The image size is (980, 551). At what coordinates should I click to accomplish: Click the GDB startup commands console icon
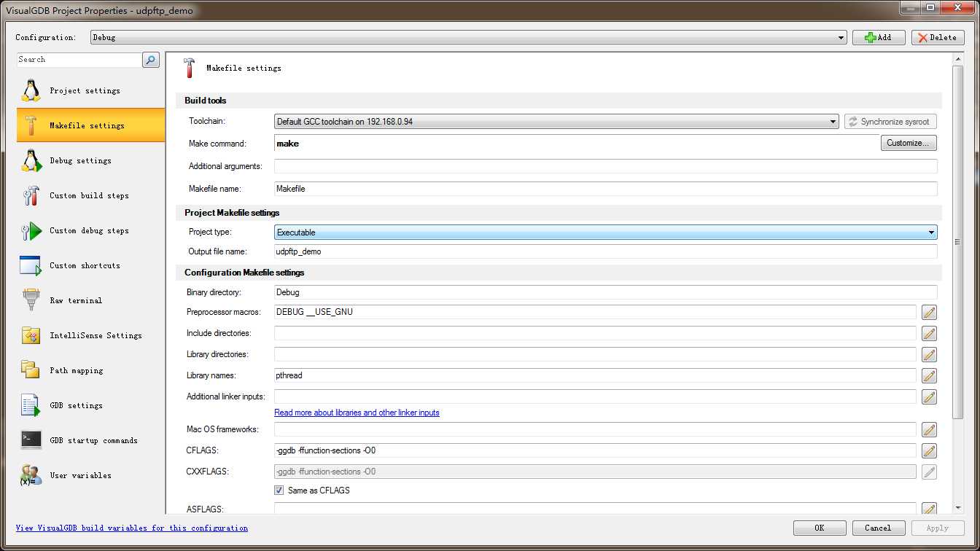(31, 440)
